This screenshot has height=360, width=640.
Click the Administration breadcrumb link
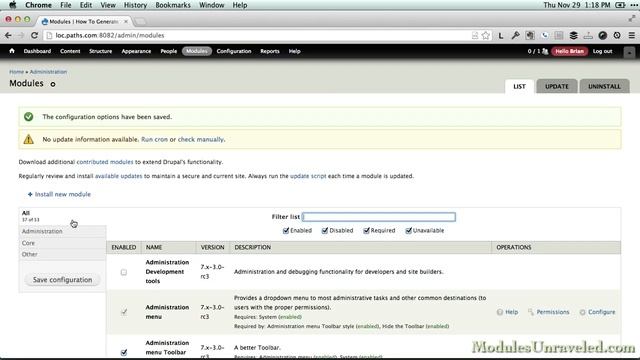(x=48, y=72)
